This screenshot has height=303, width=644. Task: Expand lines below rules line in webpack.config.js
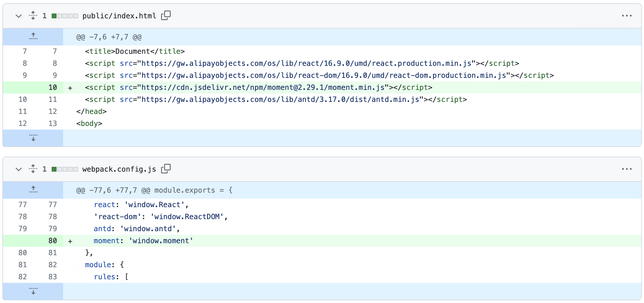[33, 291]
